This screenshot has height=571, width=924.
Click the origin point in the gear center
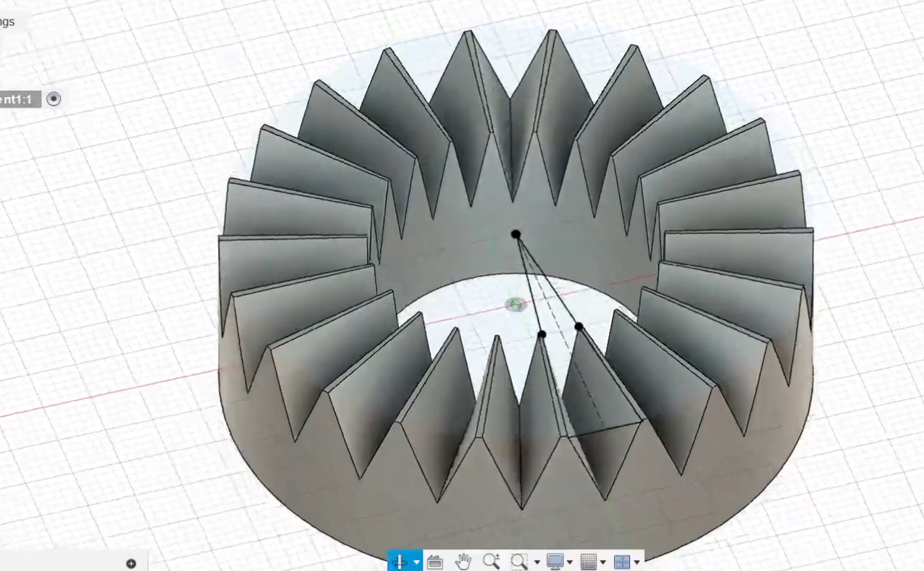click(x=515, y=304)
